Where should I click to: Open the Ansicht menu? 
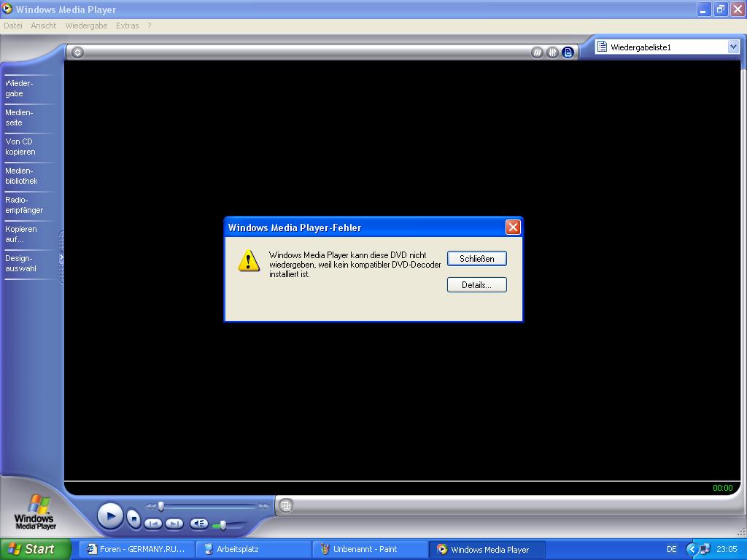(43, 26)
